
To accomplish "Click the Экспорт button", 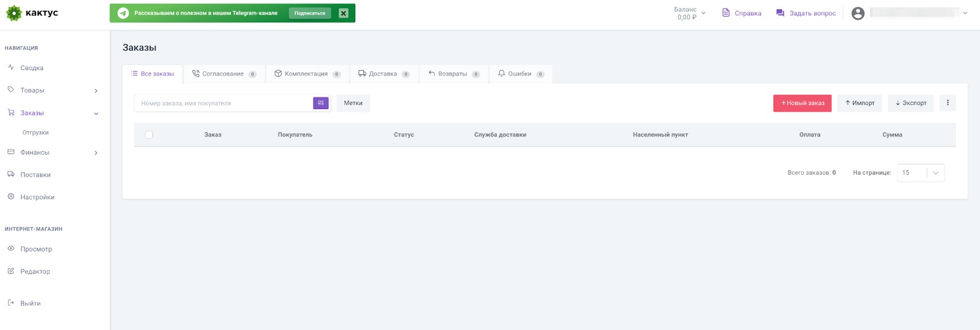I will pyautogui.click(x=910, y=103).
